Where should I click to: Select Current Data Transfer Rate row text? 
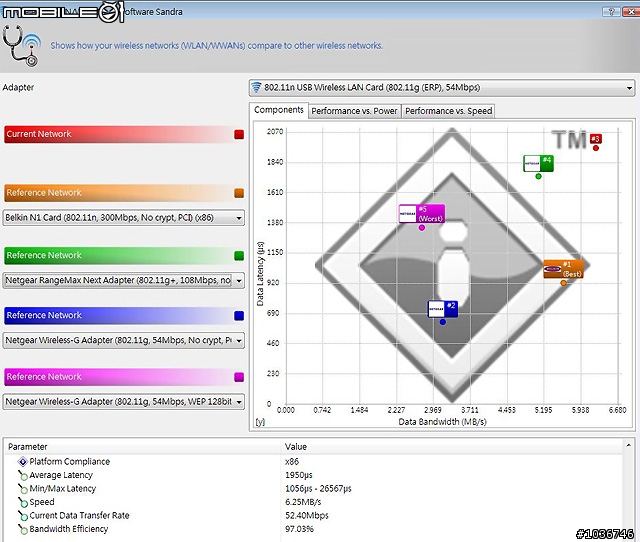[x=79, y=515]
